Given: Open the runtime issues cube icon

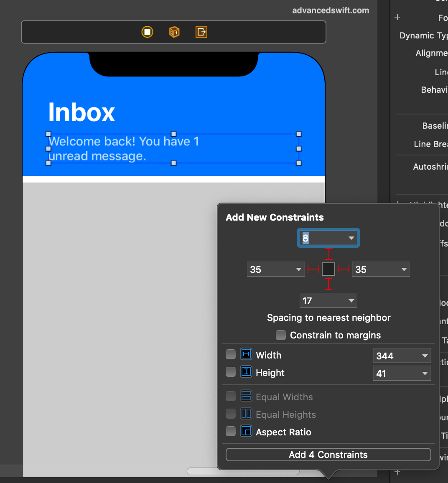Looking at the screenshot, I should [174, 32].
